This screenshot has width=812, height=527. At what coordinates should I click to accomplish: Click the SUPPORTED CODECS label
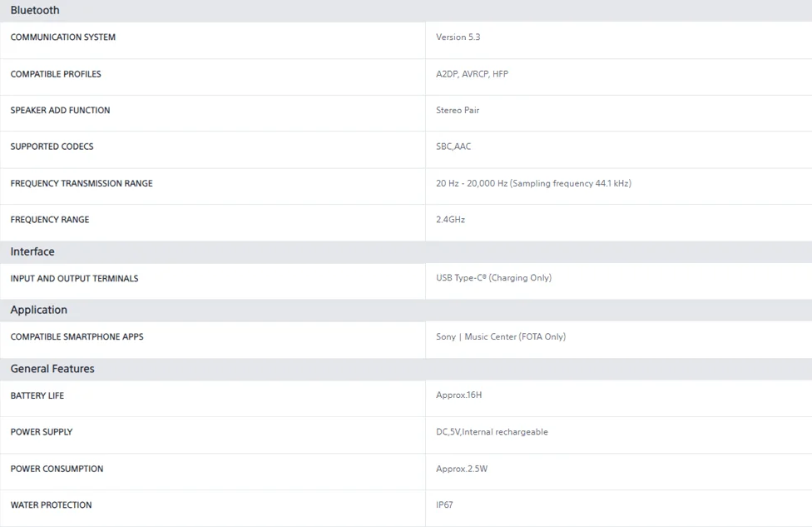(x=52, y=147)
